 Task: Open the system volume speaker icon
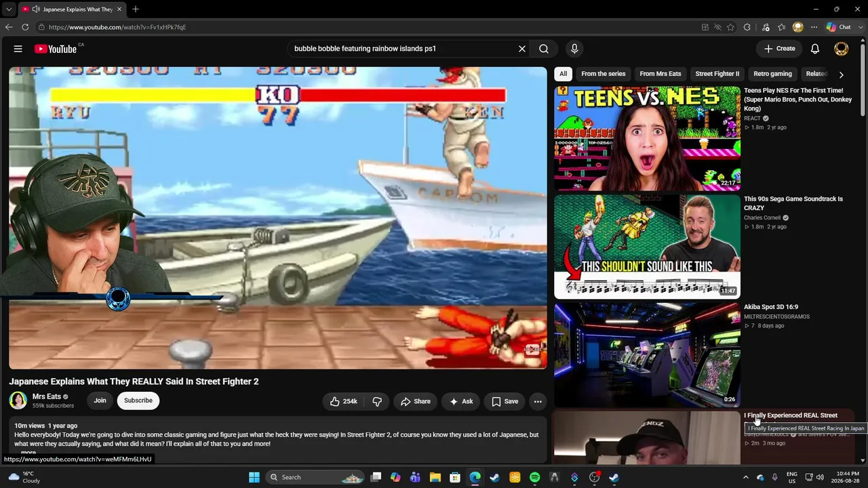[820, 477]
